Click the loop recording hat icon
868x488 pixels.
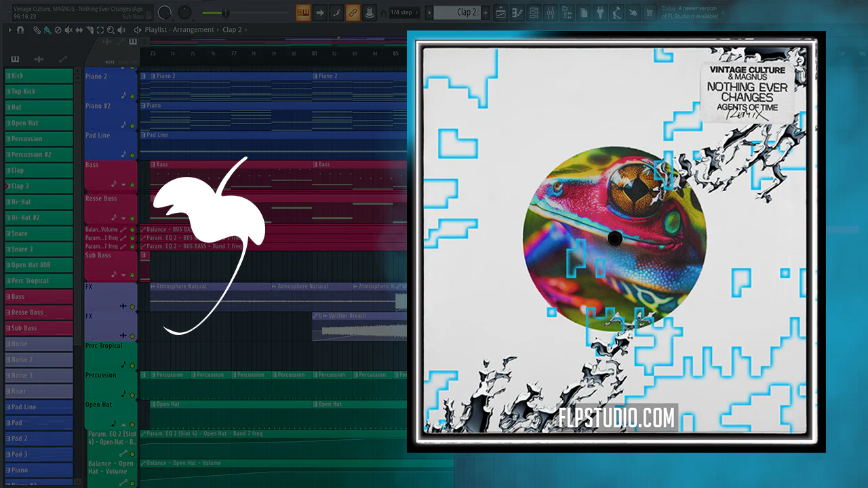coord(369,12)
